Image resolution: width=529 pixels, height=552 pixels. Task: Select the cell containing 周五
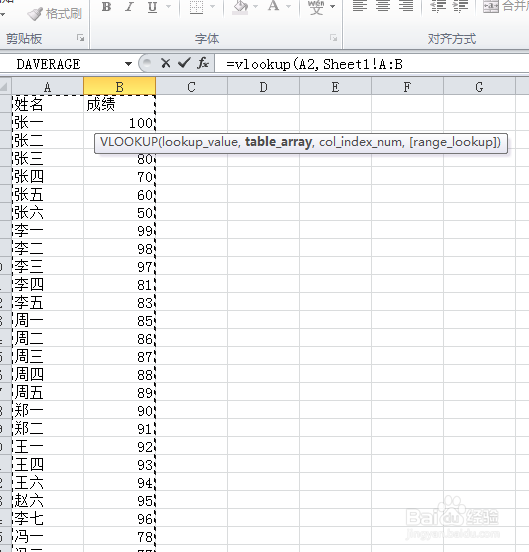48,392
